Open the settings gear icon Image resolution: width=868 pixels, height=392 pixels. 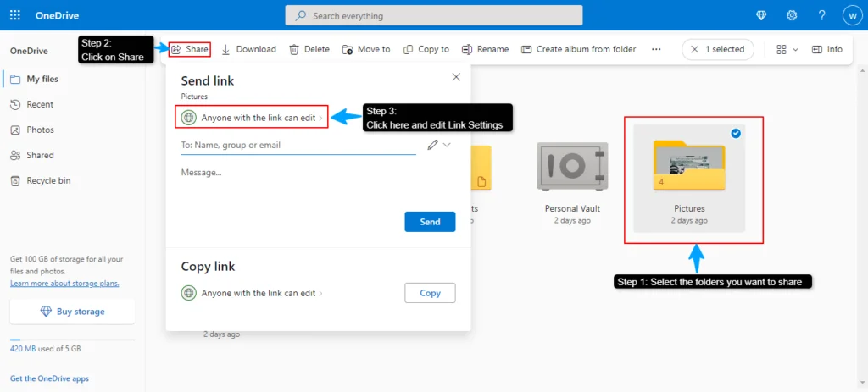(x=792, y=15)
